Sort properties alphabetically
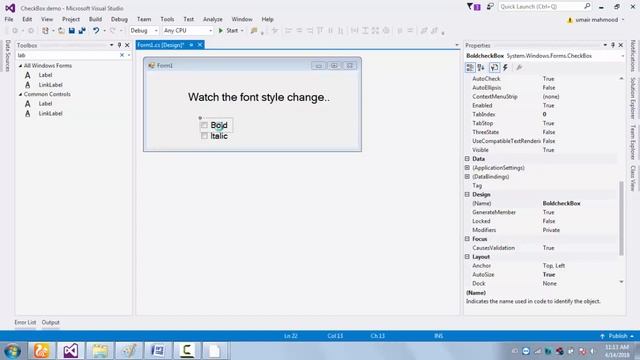Image resolution: width=640 pixels, height=360 pixels. [x=481, y=67]
